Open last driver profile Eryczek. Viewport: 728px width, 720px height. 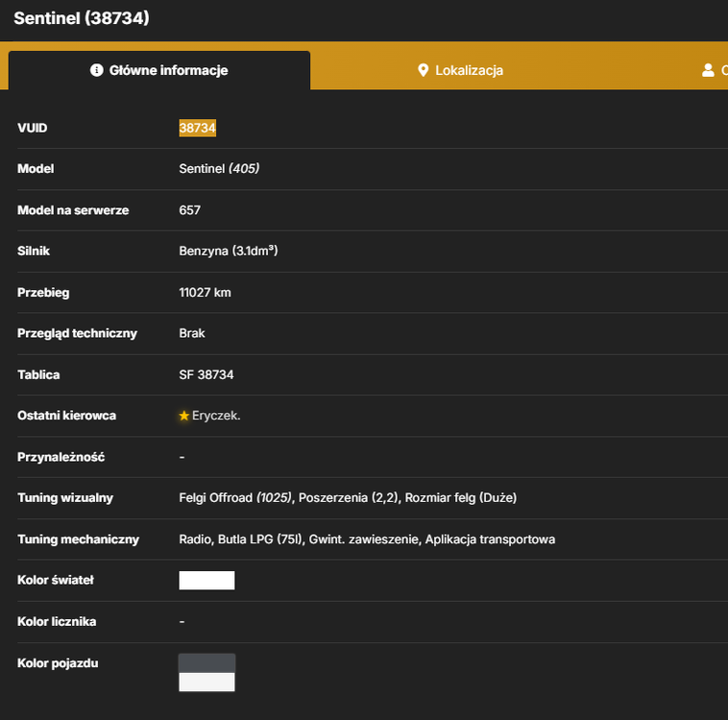pyautogui.click(x=216, y=416)
